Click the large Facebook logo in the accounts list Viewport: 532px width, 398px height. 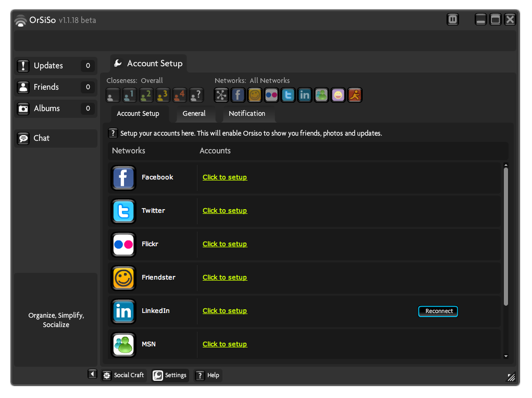pyautogui.click(x=123, y=177)
